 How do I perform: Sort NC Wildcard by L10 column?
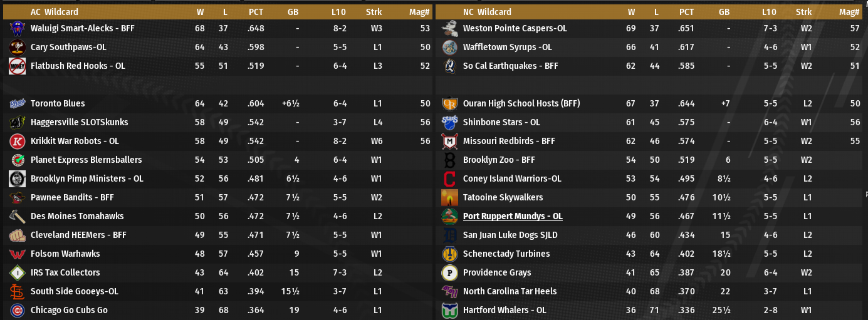tap(769, 11)
